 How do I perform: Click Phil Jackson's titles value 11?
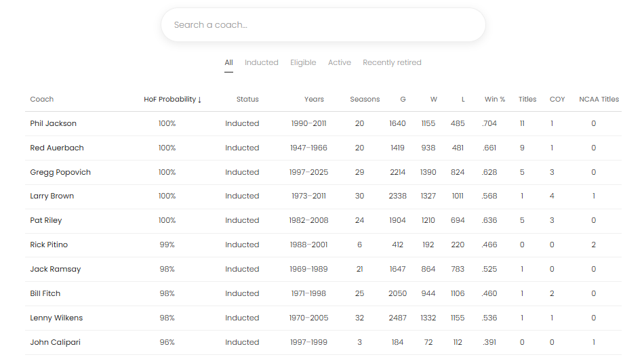522,123
